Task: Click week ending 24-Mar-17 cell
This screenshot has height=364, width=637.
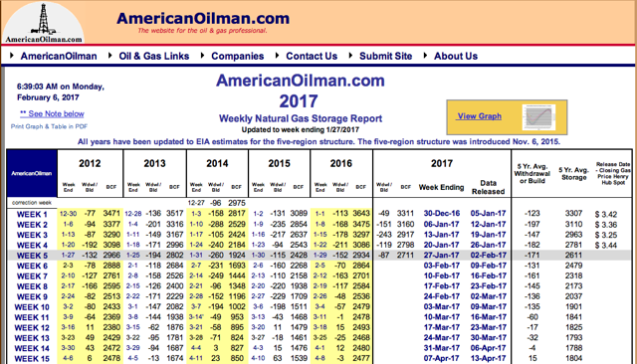Action: click(442, 338)
